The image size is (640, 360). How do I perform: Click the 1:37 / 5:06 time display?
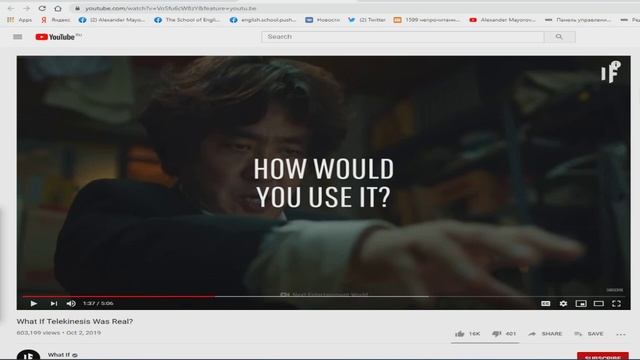(x=98, y=303)
